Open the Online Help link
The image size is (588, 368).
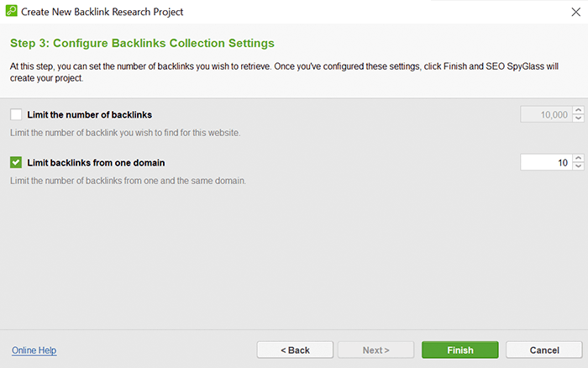click(x=34, y=350)
